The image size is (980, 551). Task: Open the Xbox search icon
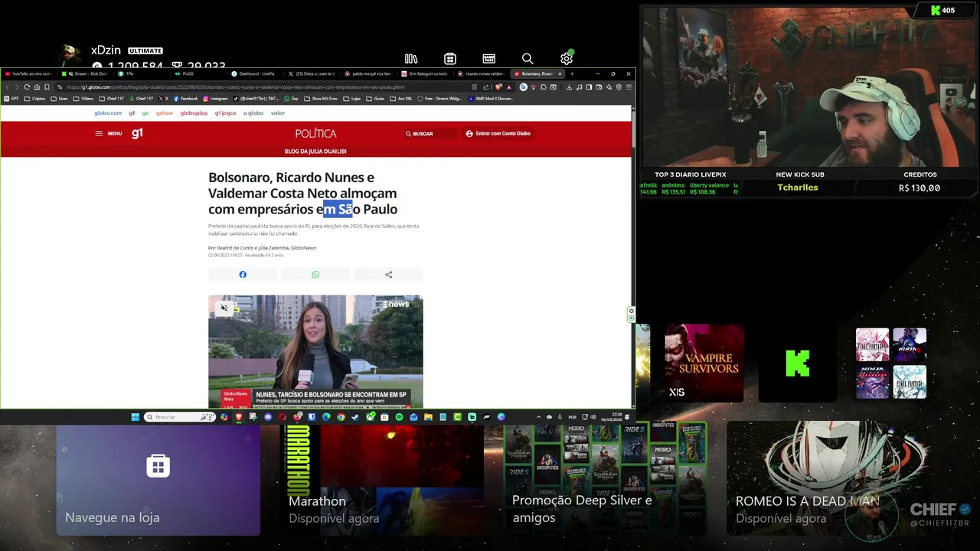pos(528,59)
